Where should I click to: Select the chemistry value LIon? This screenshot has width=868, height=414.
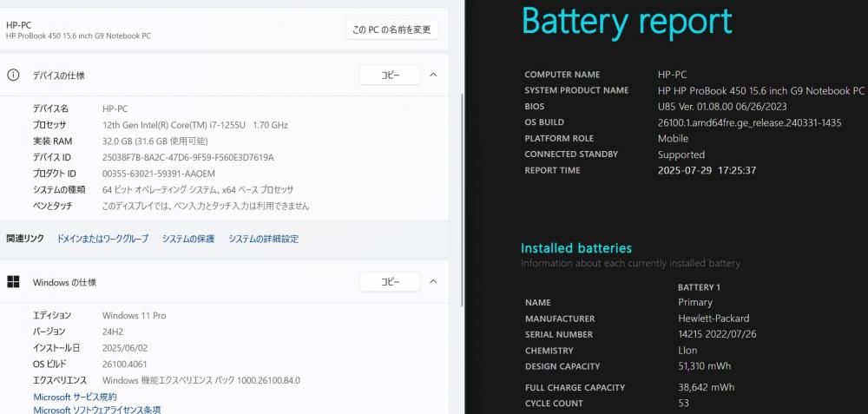(x=687, y=351)
